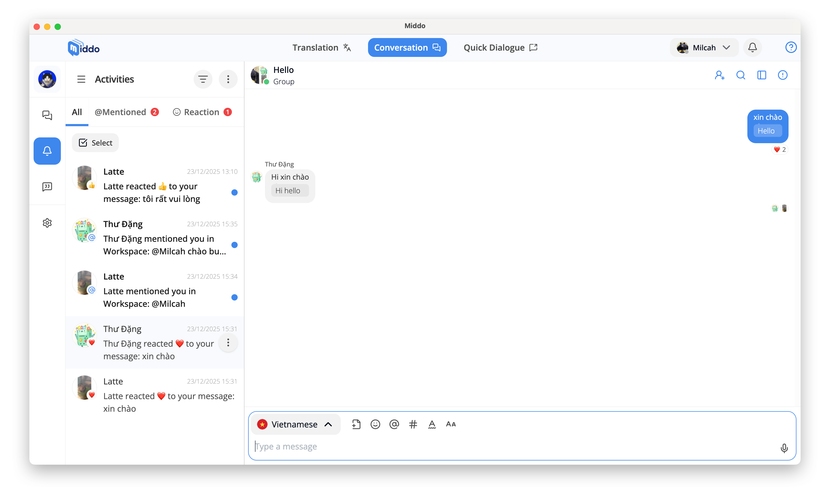Open the filter dropdown in Activities header

pos(203,79)
